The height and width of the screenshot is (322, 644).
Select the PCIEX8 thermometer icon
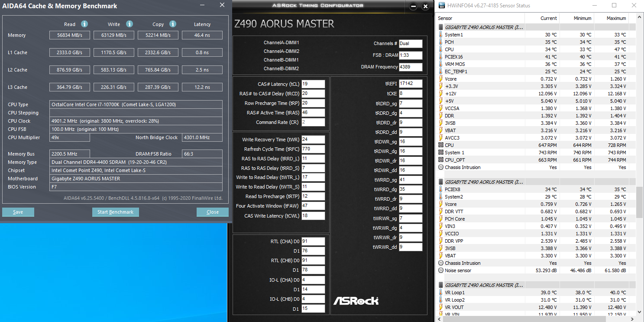pos(441,189)
